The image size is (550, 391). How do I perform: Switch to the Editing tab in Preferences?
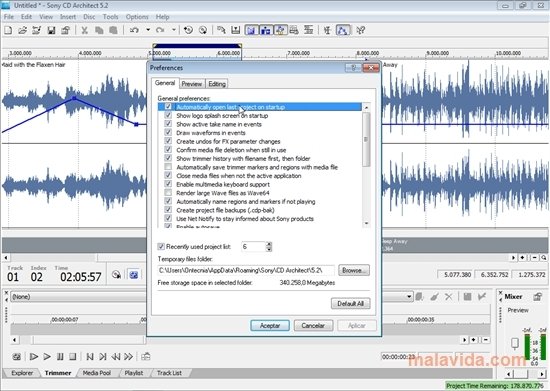[x=217, y=84]
